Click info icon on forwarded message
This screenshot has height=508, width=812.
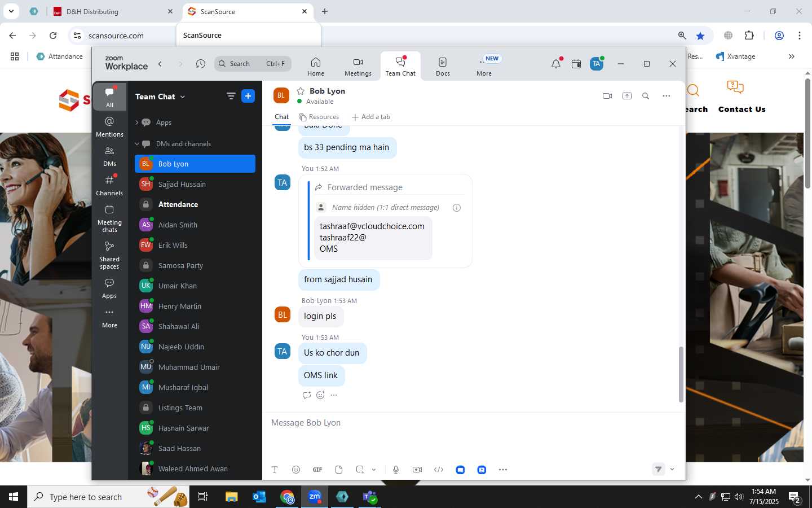coord(457,208)
